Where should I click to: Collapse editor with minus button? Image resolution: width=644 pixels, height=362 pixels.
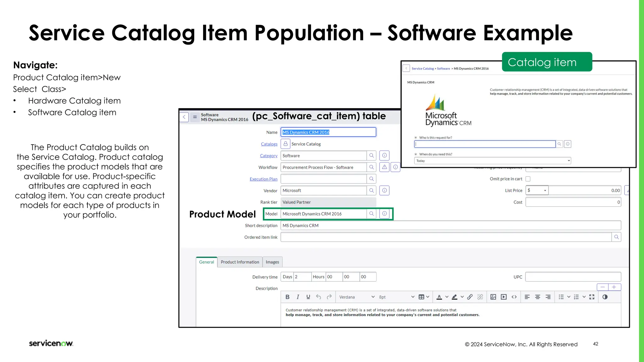click(x=602, y=287)
